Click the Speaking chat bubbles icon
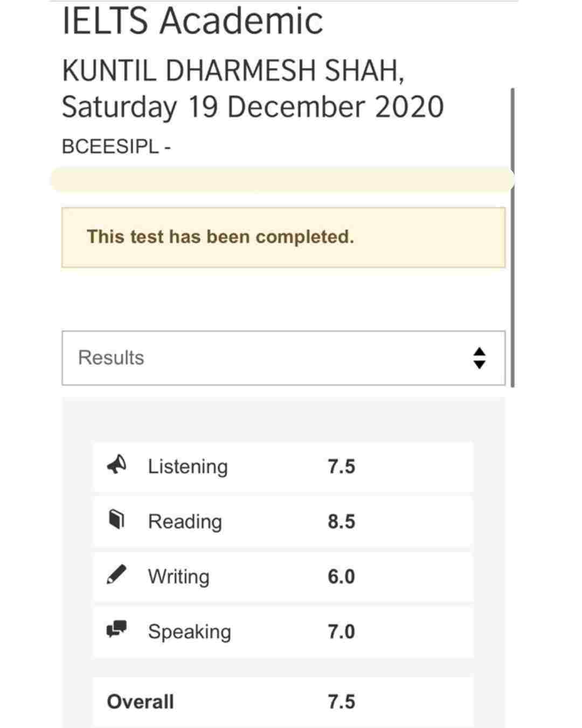Screen dimensions: 582x728 click(116, 629)
